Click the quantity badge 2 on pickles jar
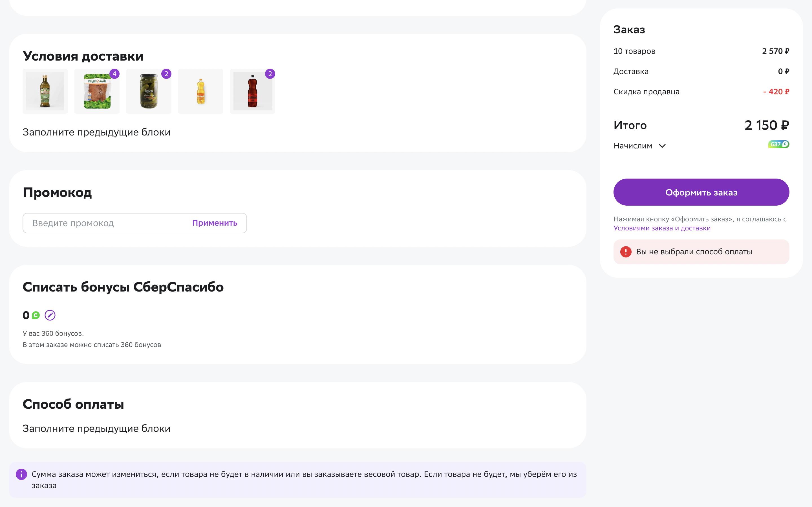This screenshot has width=812, height=507. (166, 74)
